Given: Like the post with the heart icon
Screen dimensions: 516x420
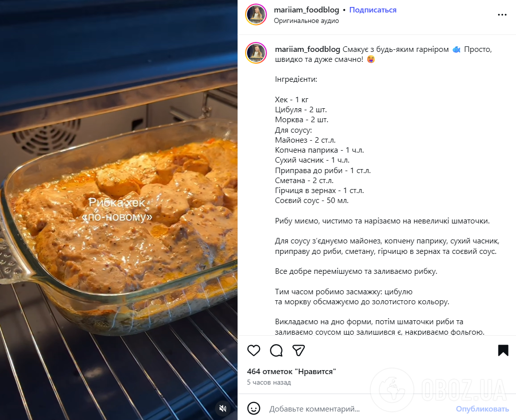Looking at the screenshot, I should [x=254, y=351].
